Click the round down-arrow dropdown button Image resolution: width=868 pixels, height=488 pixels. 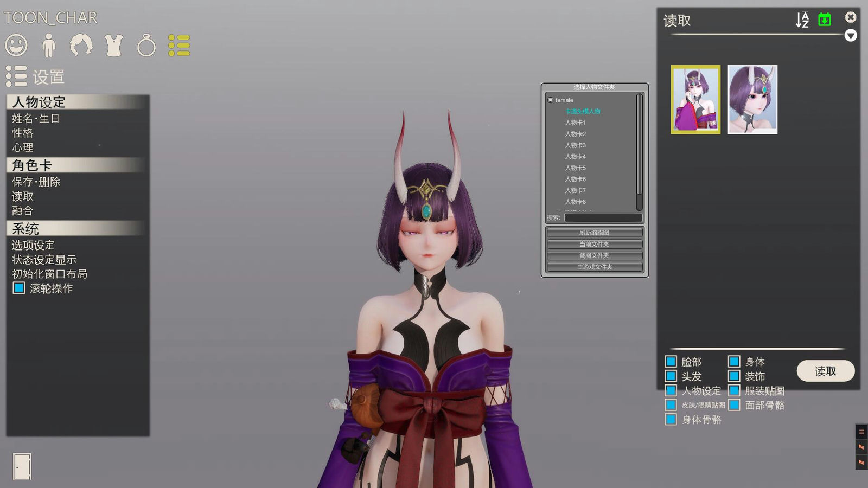point(851,36)
